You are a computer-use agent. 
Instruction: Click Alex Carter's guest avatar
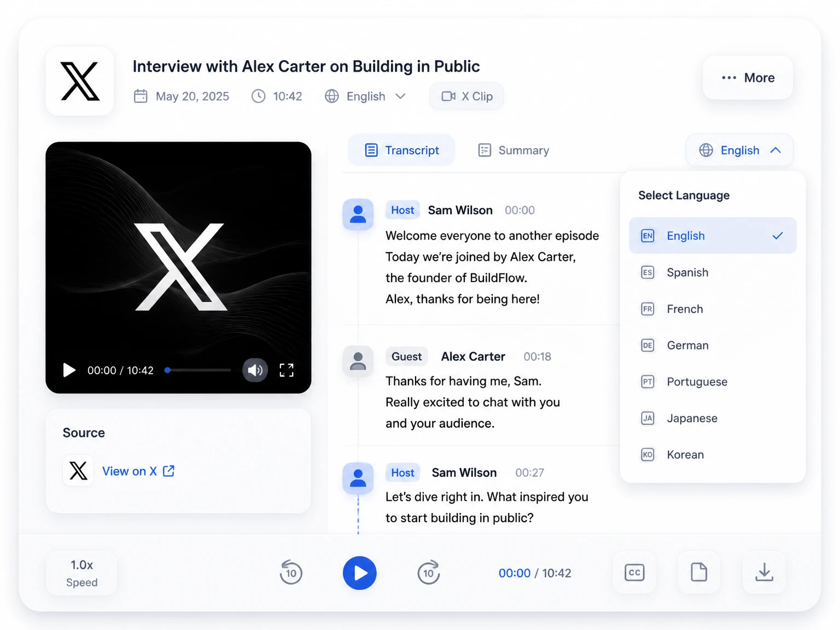click(x=358, y=360)
